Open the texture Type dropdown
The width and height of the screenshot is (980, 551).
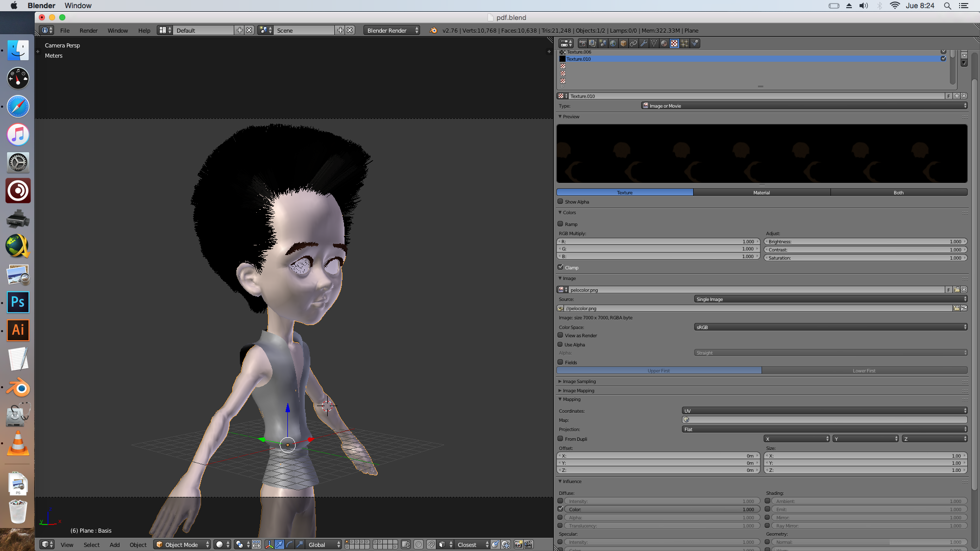[x=804, y=106]
